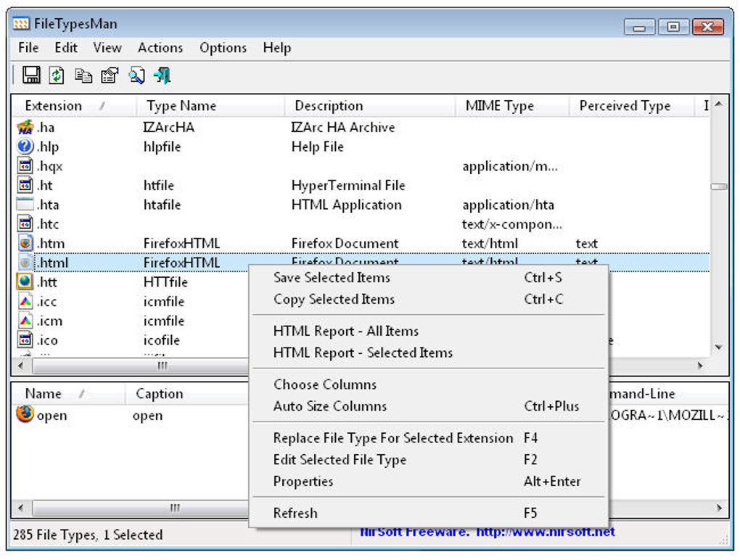Click the Find magnifier toolbar icon
This screenshot has width=740, height=560.
(x=136, y=75)
